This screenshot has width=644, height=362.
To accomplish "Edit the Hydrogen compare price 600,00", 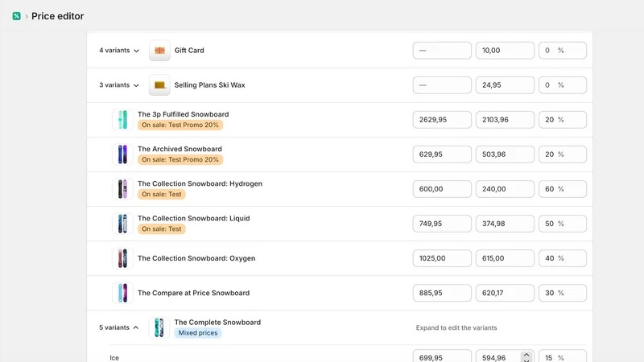I will (x=442, y=189).
